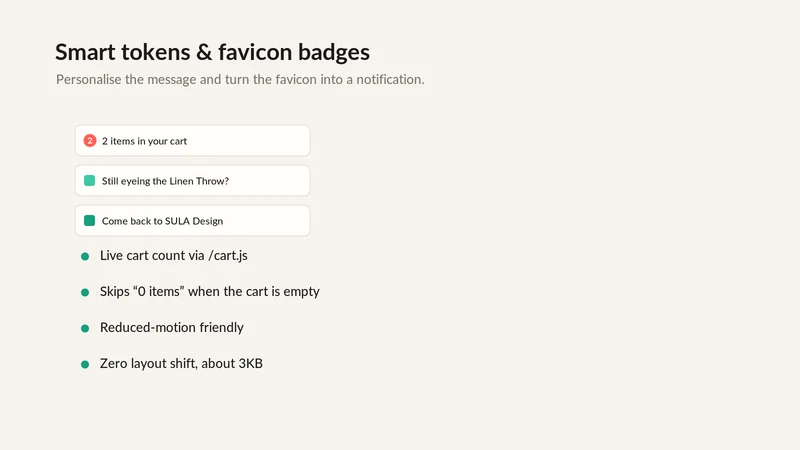Click the 'Smart tokens' words in the heading

coord(122,52)
